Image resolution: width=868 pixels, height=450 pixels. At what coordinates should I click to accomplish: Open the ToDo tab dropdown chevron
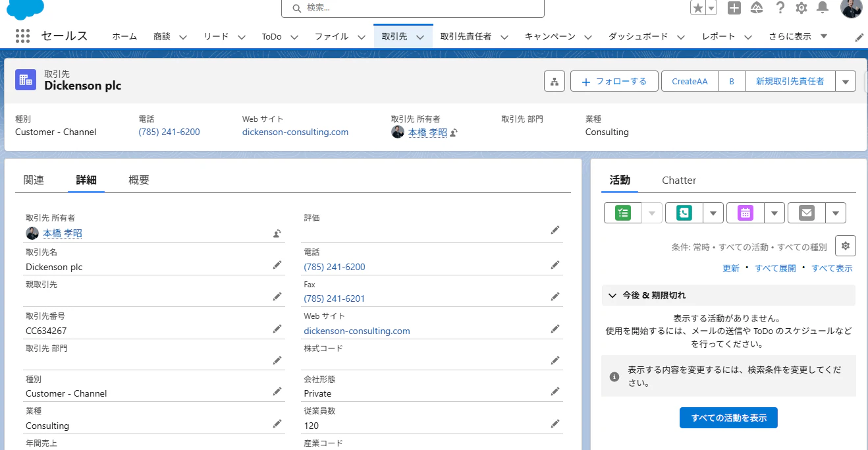[x=294, y=37]
